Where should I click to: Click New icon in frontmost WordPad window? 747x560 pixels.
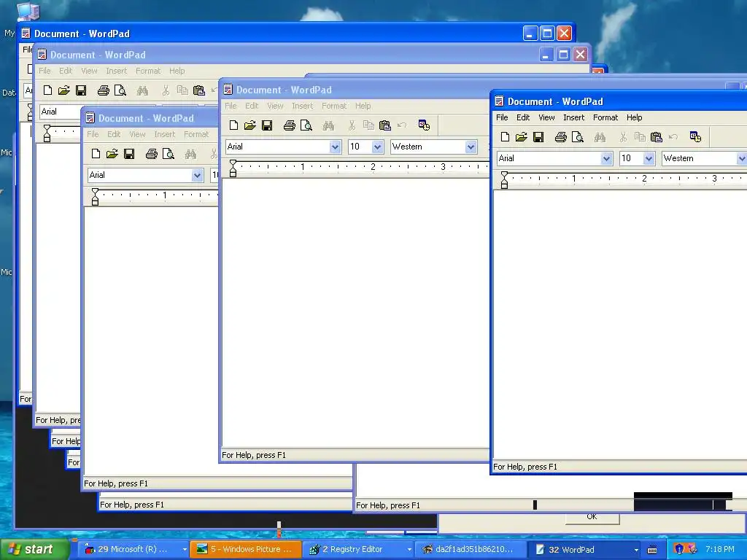pos(505,137)
